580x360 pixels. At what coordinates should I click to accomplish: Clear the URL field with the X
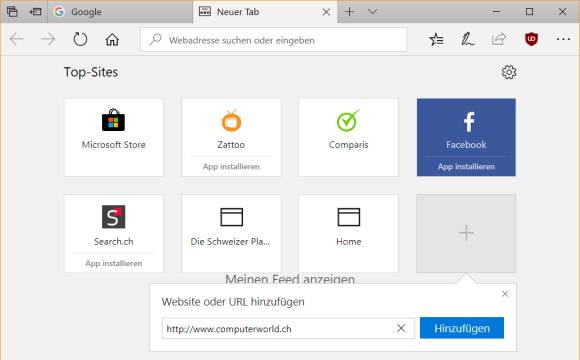pyautogui.click(x=401, y=328)
